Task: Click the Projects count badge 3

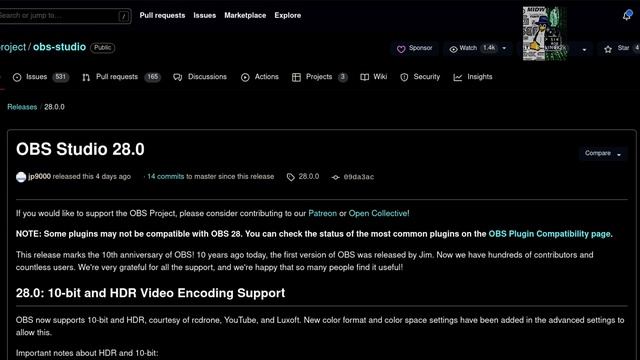Action: pyautogui.click(x=343, y=77)
